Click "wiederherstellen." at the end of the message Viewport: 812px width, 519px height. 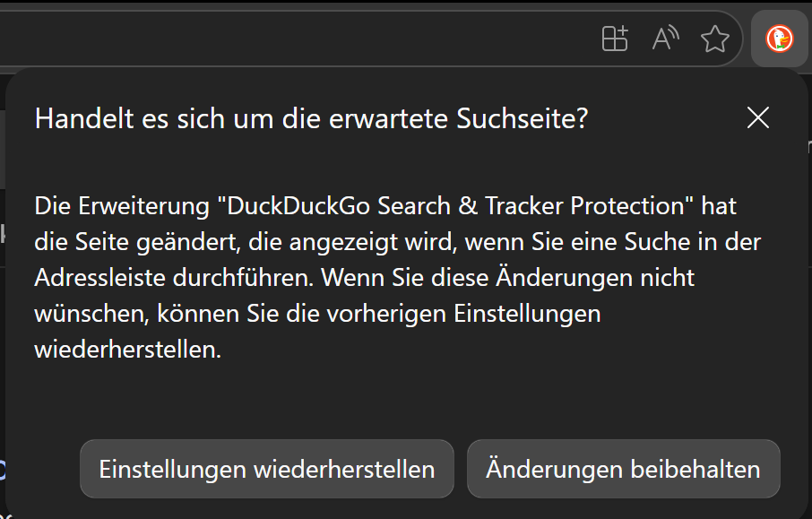[x=127, y=350]
